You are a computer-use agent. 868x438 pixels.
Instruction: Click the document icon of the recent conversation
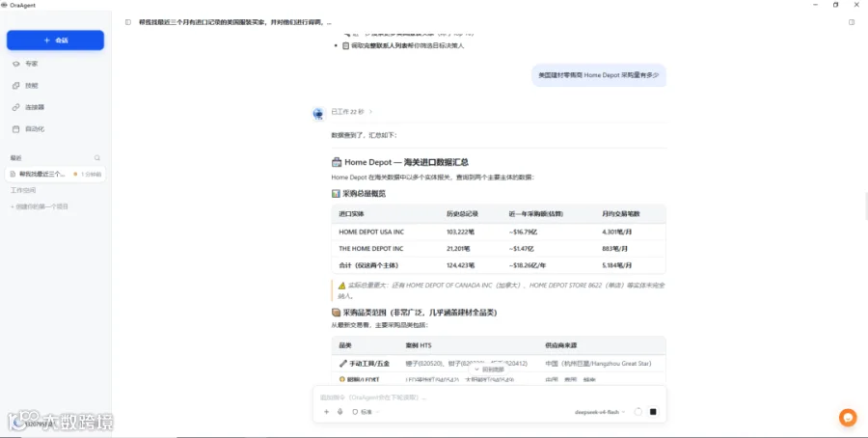[13, 174]
